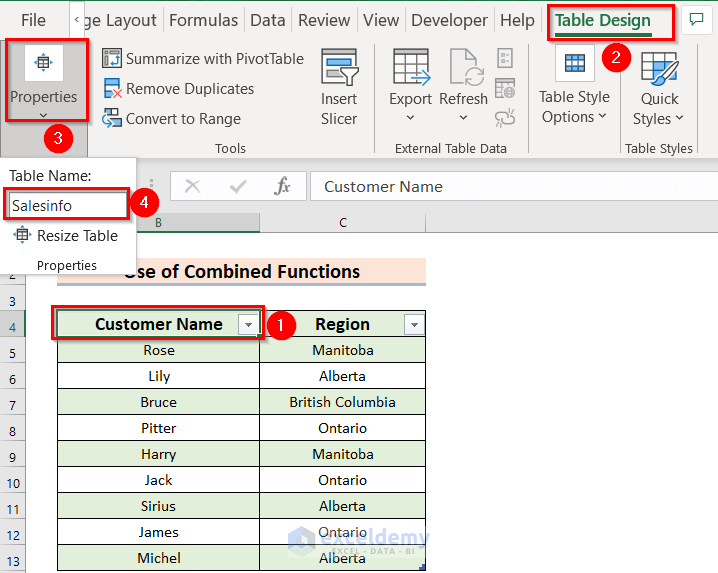This screenshot has width=718, height=573.
Task: Open the Page Layout tab
Action: pos(120,20)
